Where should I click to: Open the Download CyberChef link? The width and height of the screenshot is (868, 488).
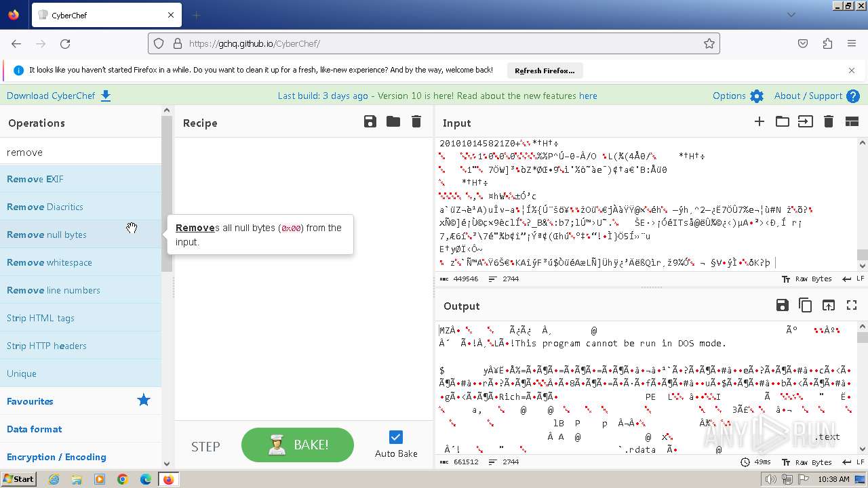click(51, 96)
